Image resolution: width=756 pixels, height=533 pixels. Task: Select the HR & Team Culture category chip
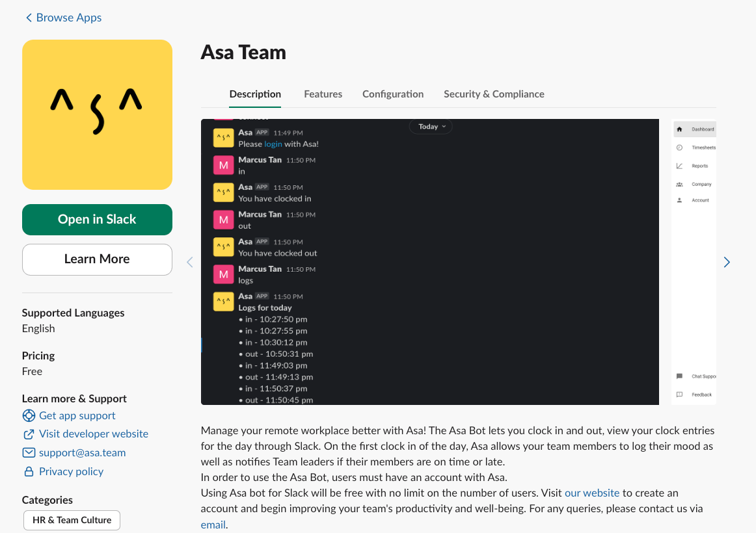[72, 520]
